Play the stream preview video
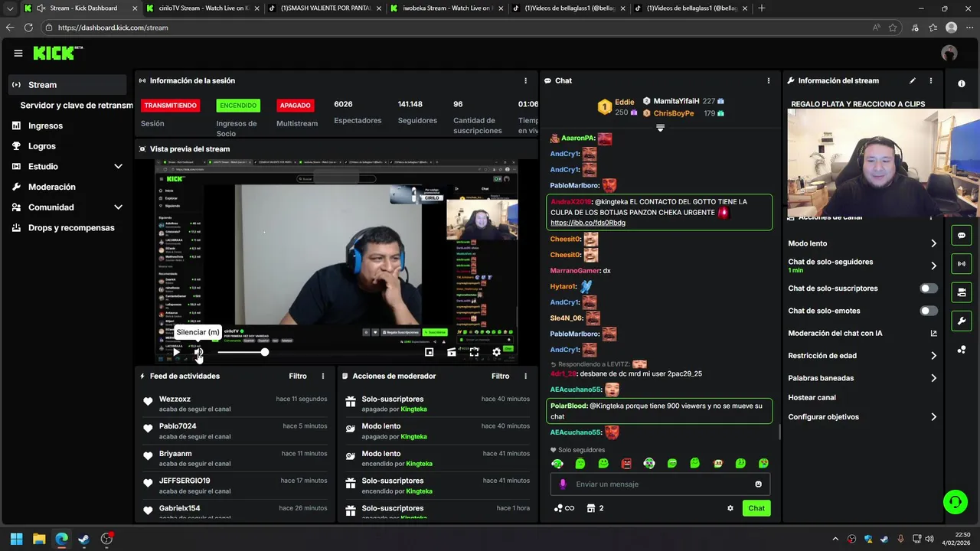Image resolution: width=980 pixels, height=551 pixels. [176, 352]
